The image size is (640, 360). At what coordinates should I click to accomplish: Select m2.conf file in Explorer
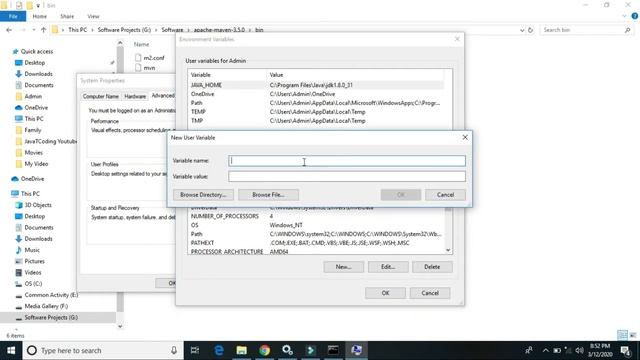tap(149, 58)
